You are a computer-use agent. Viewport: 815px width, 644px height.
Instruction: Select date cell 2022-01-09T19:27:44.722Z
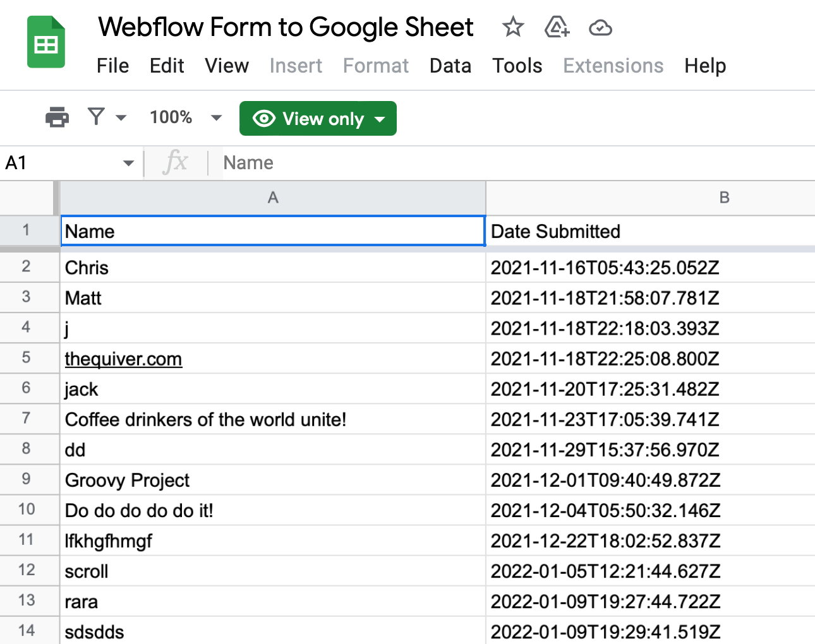click(651, 600)
